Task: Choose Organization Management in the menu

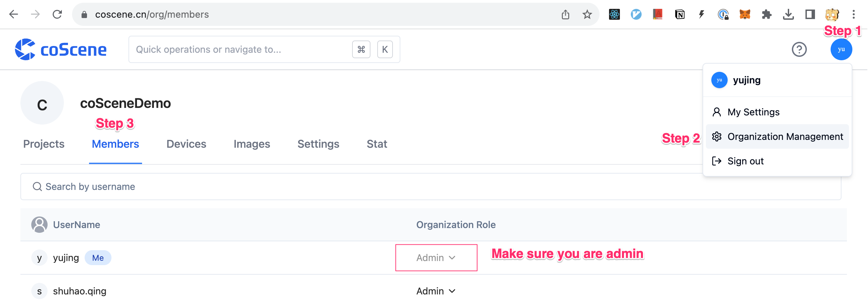Action: point(777,136)
